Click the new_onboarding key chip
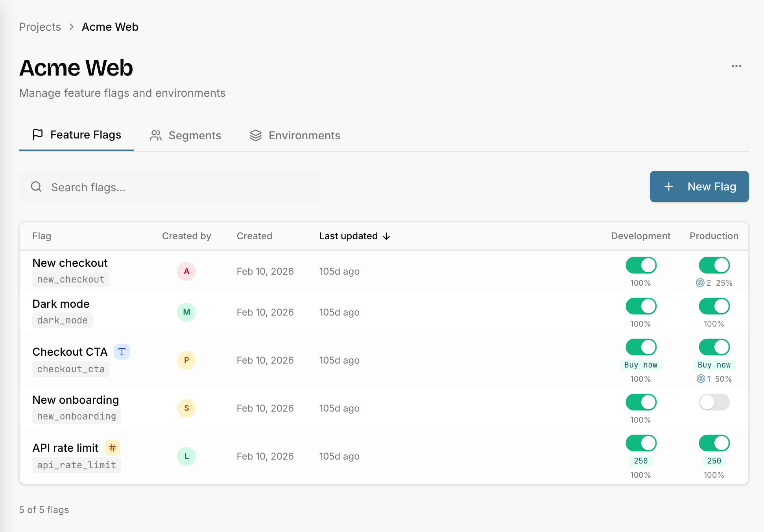 point(77,416)
